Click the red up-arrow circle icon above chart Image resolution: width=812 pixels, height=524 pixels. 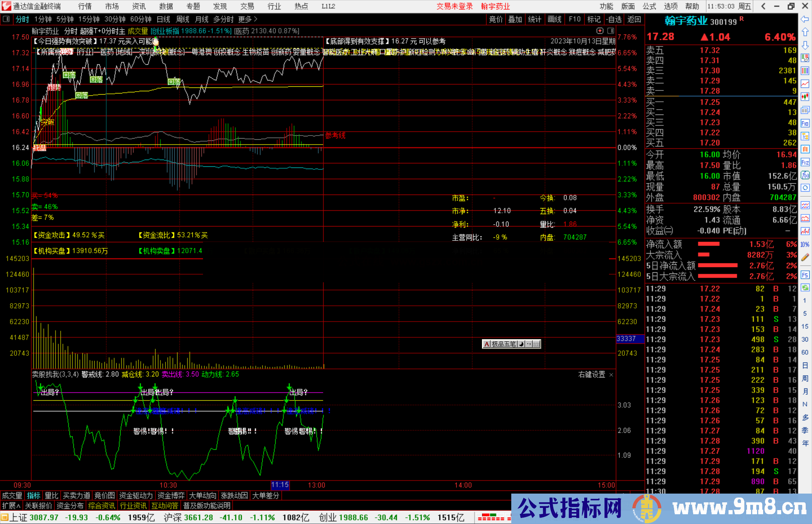click(x=600, y=31)
